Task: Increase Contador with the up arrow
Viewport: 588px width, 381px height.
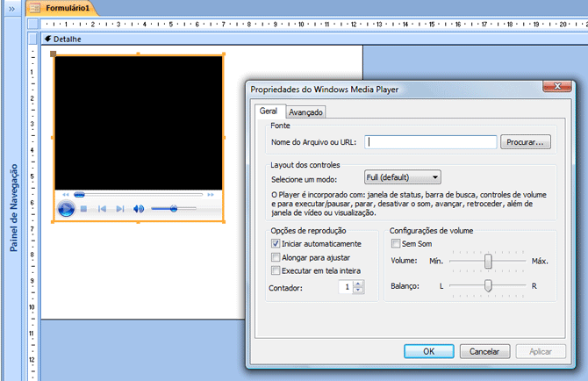Action: coord(358,284)
